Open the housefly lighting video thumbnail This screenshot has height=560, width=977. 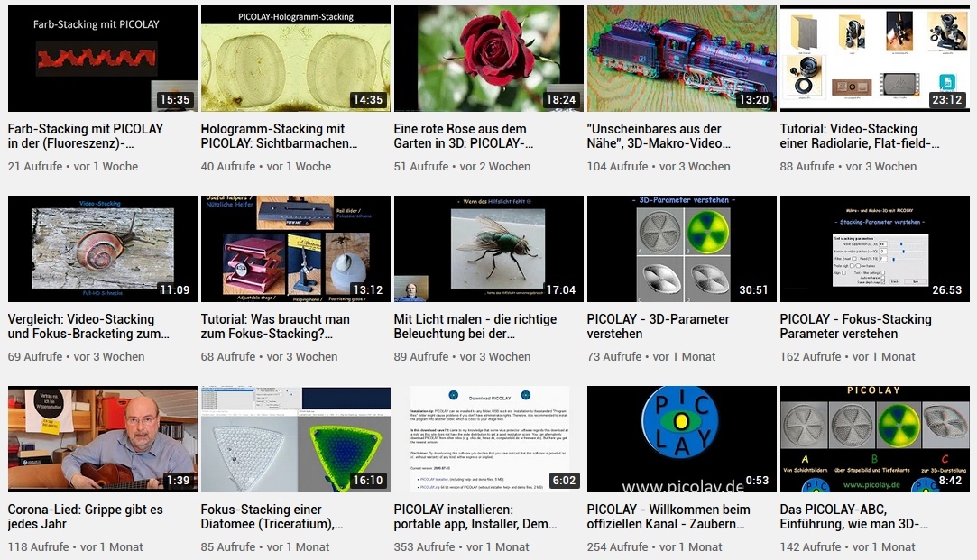[x=488, y=249]
